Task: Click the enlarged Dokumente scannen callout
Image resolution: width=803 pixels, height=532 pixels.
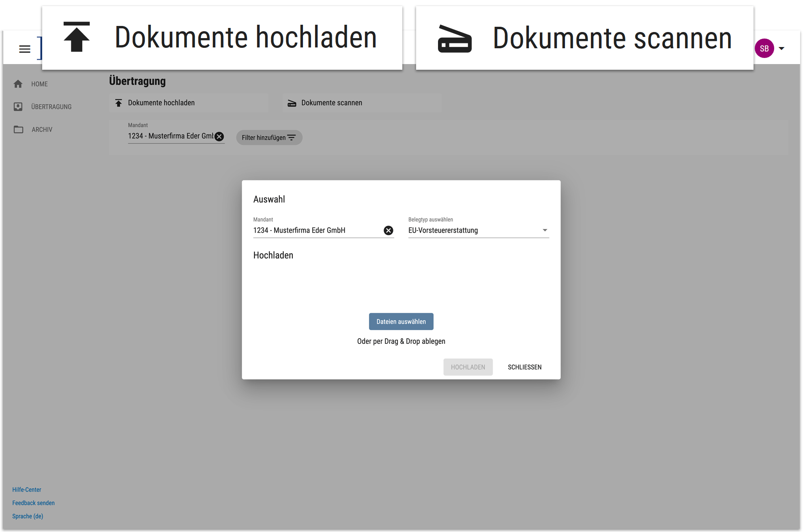Action: 585,38
